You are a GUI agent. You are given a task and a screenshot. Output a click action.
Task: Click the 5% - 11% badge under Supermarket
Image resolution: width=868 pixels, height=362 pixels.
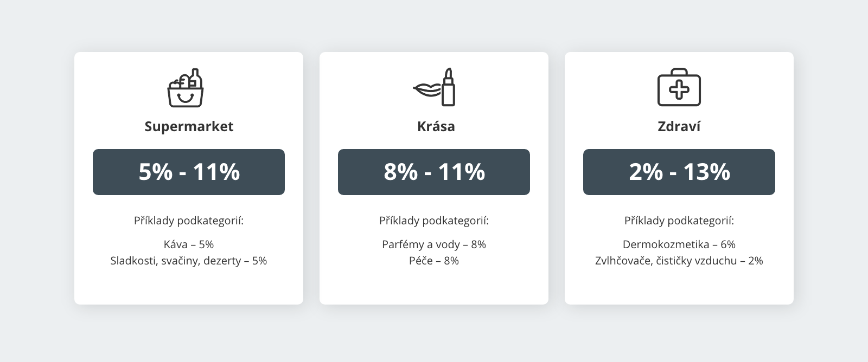pos(189,172)
